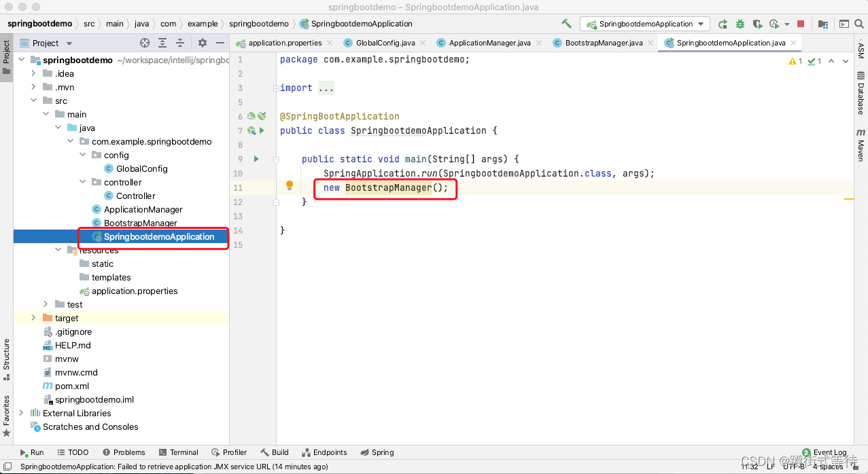The image size is (868, 474).
Task: Click Expand All in the Project panel
Action: (x=162, y=43)
